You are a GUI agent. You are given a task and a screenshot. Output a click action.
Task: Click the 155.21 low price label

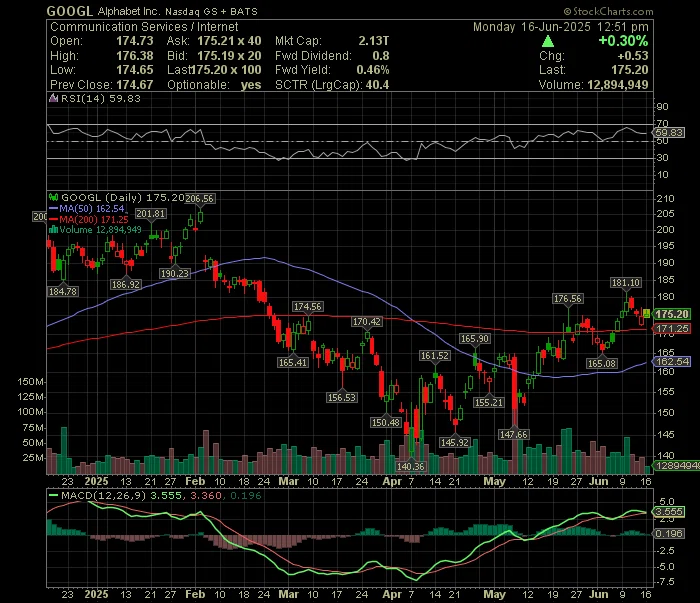click(x=489, y=402)
